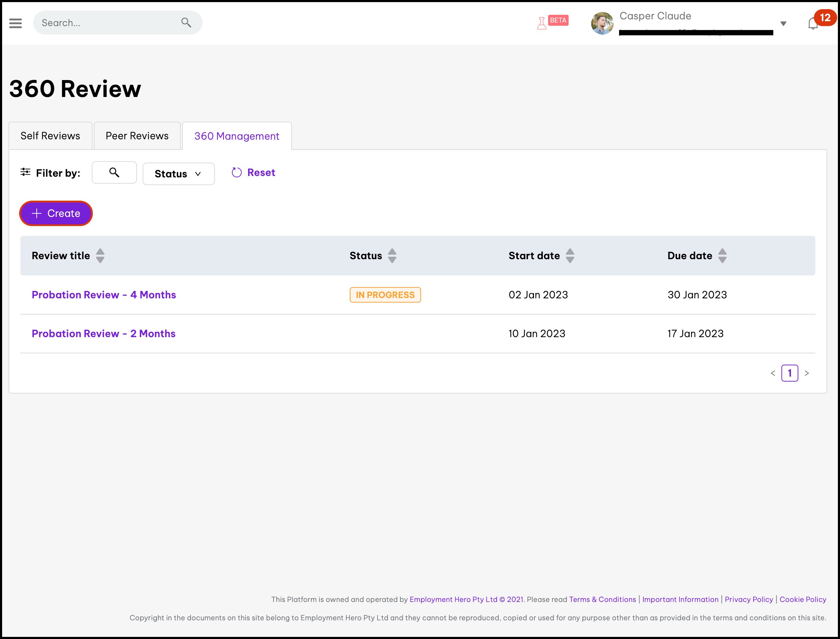Open the notifications bell
840x639 pixels.
click(x=812, y=24)
